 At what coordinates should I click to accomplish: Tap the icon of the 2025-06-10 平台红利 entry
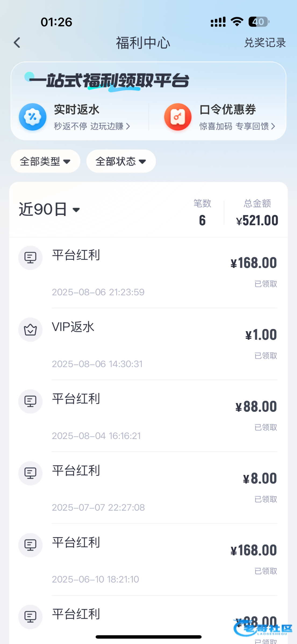click(30, 545)
